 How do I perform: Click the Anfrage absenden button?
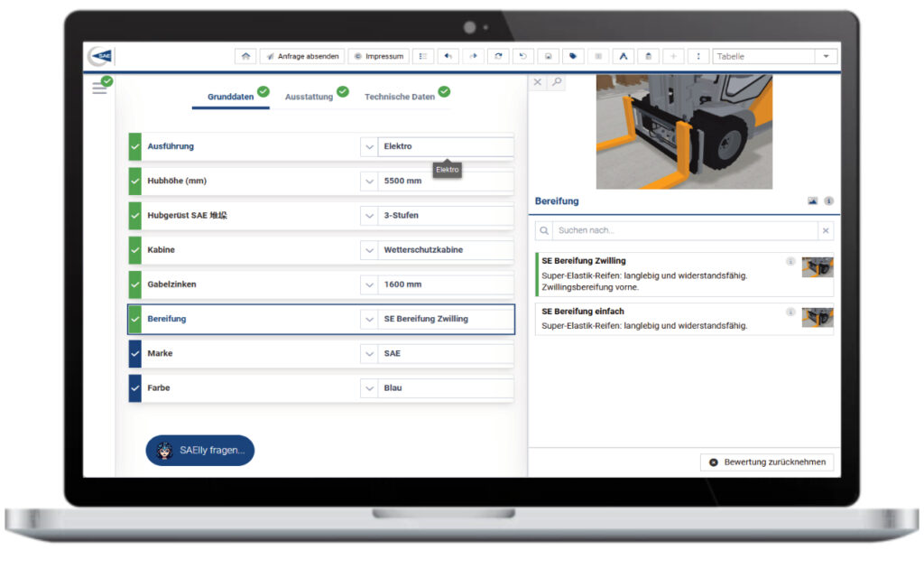coord(302,55)
